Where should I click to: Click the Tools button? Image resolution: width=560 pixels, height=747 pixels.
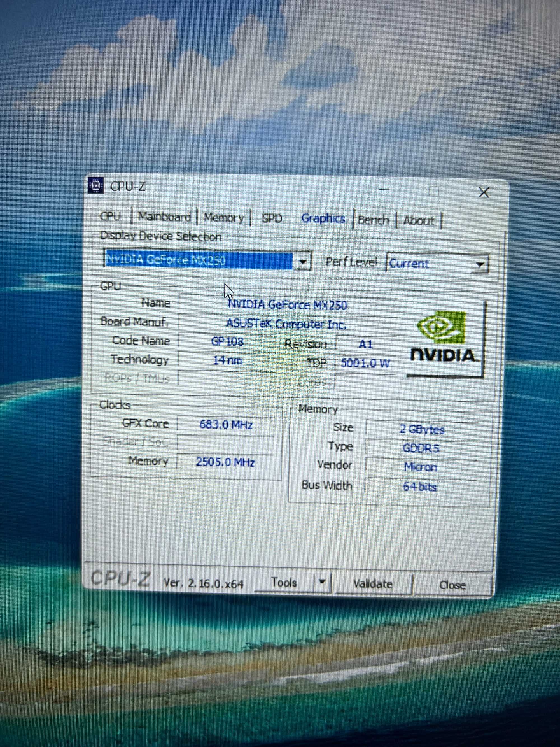click(284, 582)
